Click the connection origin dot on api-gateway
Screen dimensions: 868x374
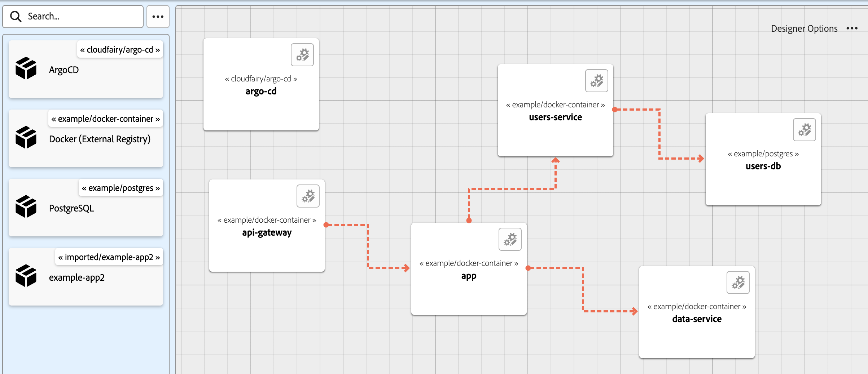coord(326,225)
